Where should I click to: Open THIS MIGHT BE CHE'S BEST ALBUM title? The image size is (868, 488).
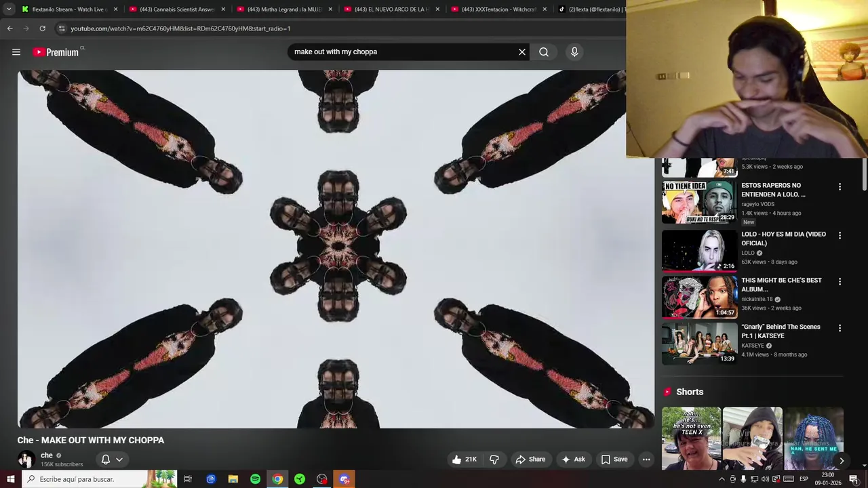[x=781, y=285]
